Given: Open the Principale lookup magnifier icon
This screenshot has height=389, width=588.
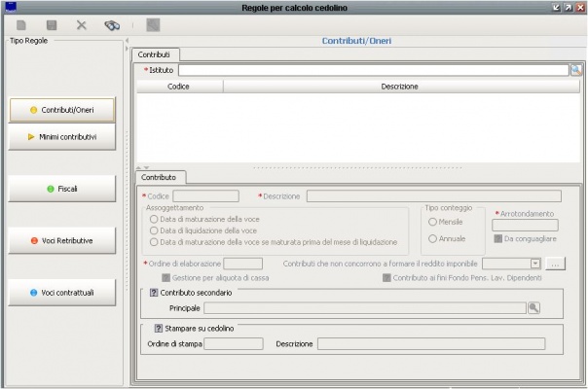Looking at the screenshot, I should tap(533, 307).
